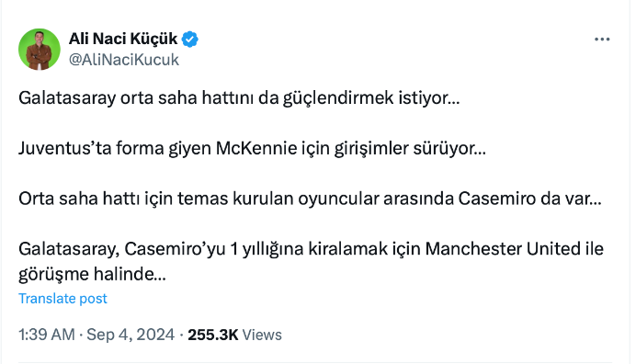Open the @AliNaciKucuk handle link
The height and width of the screenshot is (364, 636).
(124, 60)
